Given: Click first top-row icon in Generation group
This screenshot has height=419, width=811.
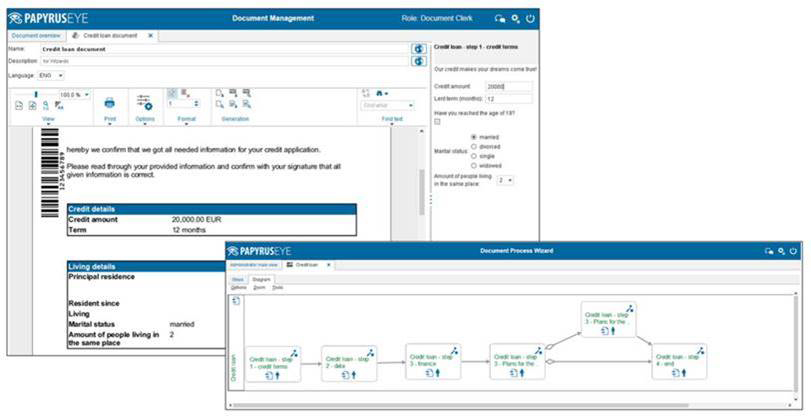Looking at the screenshot, I should [x=220, y=94].
